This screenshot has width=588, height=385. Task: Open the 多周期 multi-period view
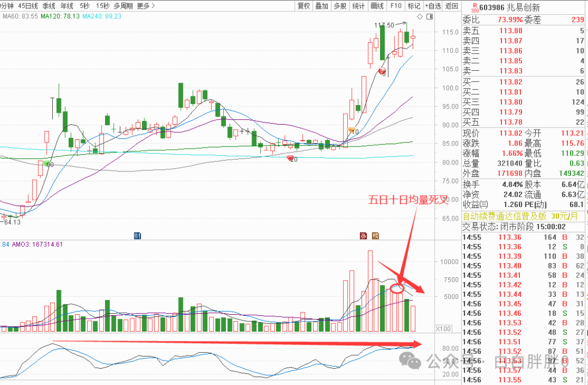tap(123, 5)
